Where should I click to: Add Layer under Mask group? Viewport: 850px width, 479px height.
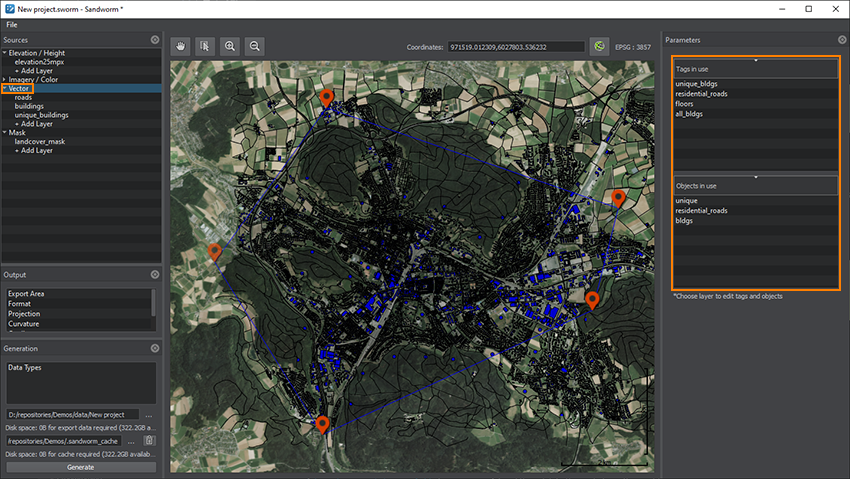(x=34, y=150)
